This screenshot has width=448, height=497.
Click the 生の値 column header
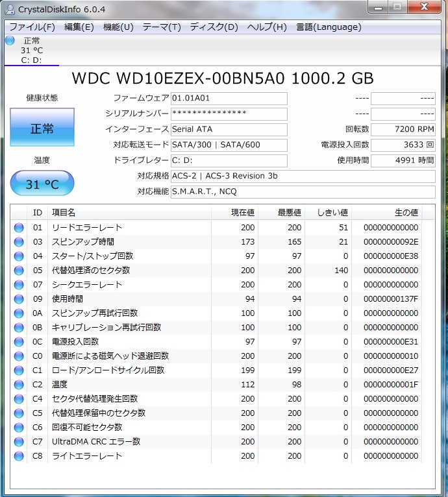[x=386, y=212]
